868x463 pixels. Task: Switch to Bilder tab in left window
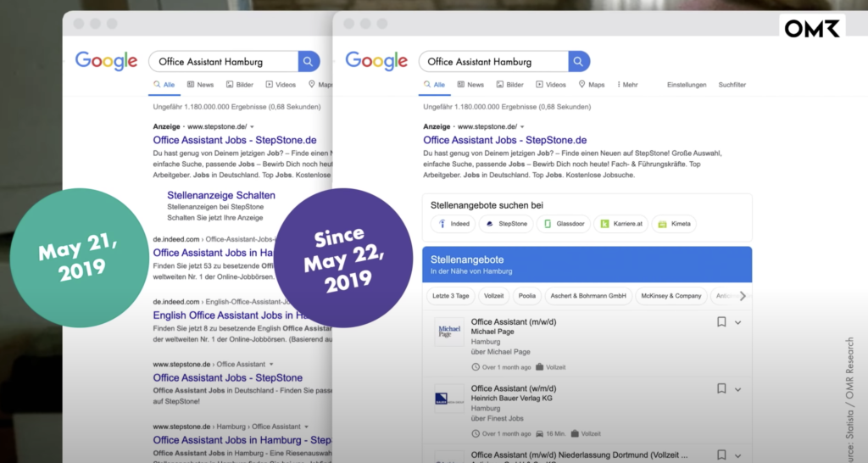240,85
